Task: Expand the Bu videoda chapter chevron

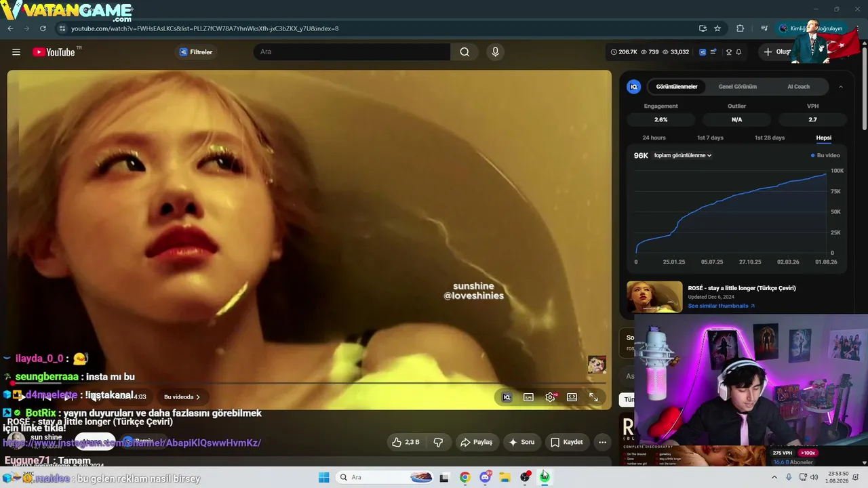Action: (198, 397)
